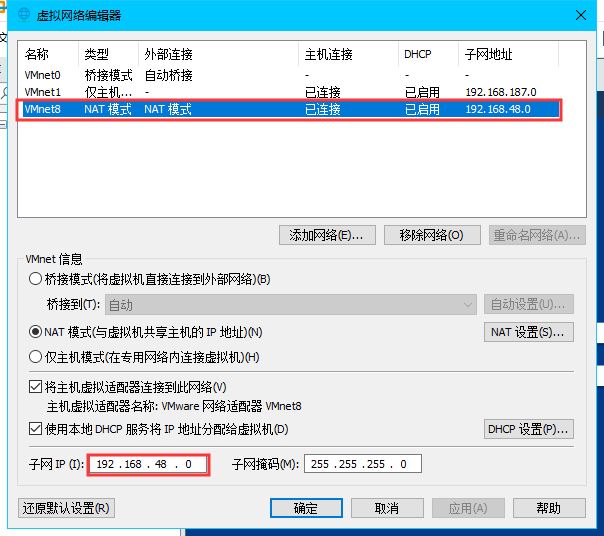Image resolution: width=604 pixels, height=536 pixels.
Task: Select 桥接模式 radio button
Action: pos(36,279)
